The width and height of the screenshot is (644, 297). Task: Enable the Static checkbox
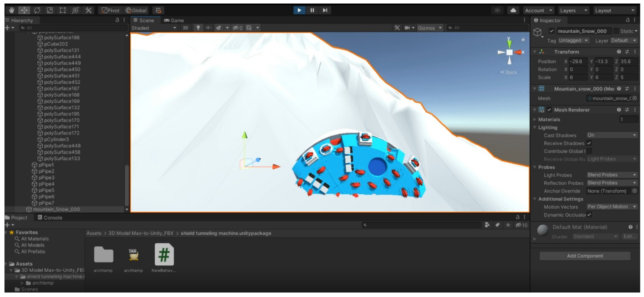coord(616,31)
